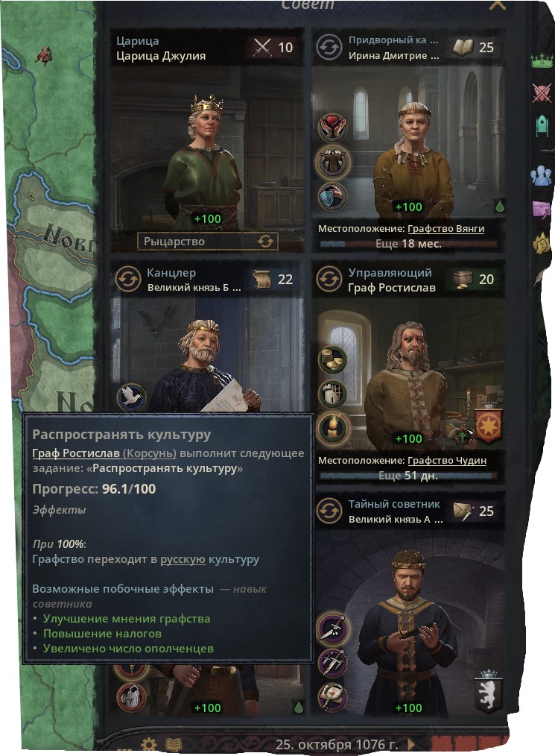Image resolution: width=555 pixels, height=756 pixels.
Task: Choose the dagger task icon for the spymaster
Action: (x=332, y=629)
